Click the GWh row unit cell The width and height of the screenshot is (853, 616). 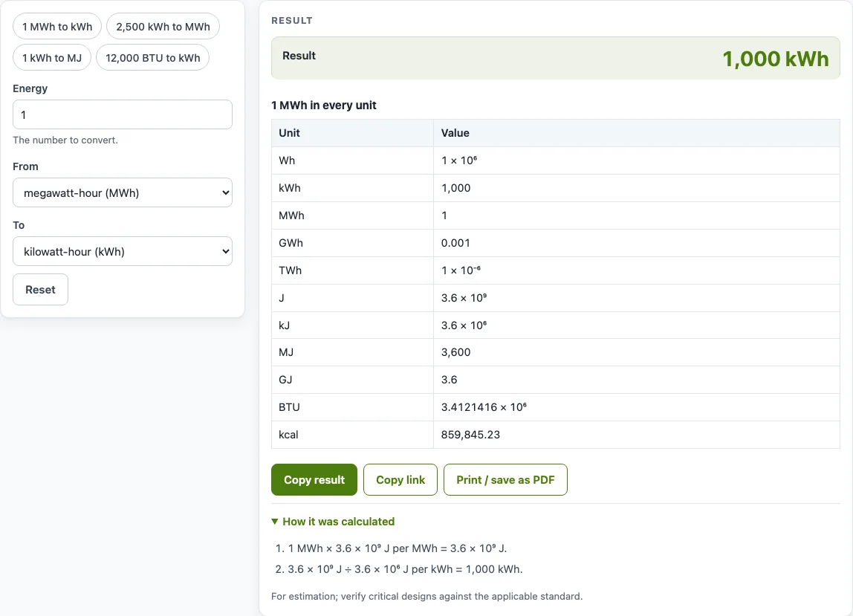pos(352,243)
